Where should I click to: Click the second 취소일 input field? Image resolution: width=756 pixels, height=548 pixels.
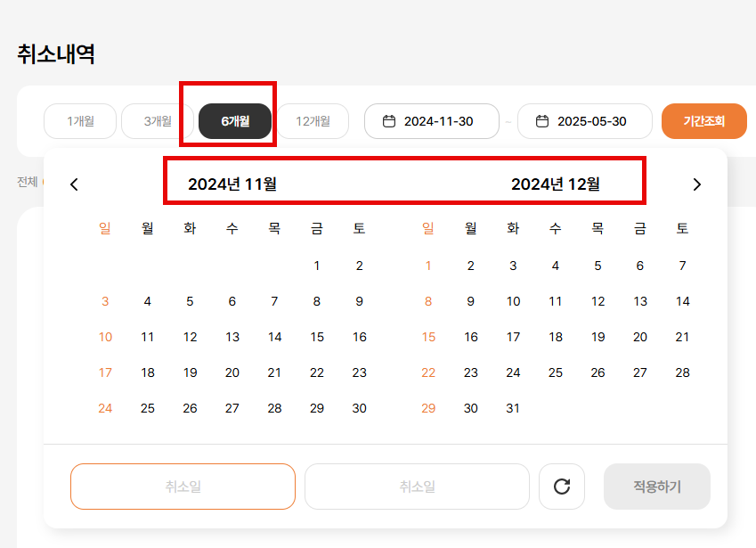tap(417, 487)
